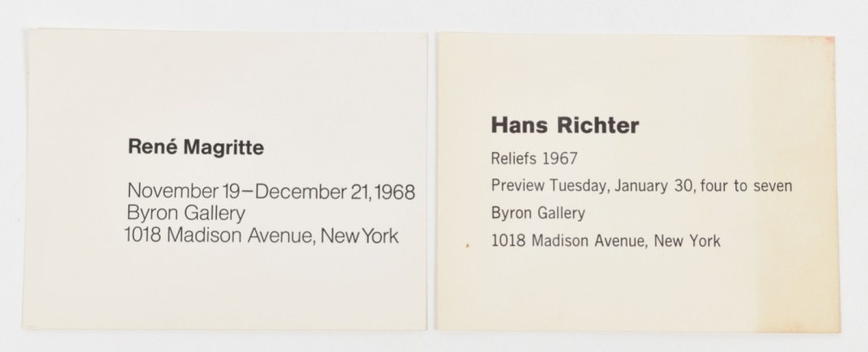Select the Madison Avenue address on Magritte card
Image resolution: width=868 pixels, height=352 pixels.
pos(262,236)
